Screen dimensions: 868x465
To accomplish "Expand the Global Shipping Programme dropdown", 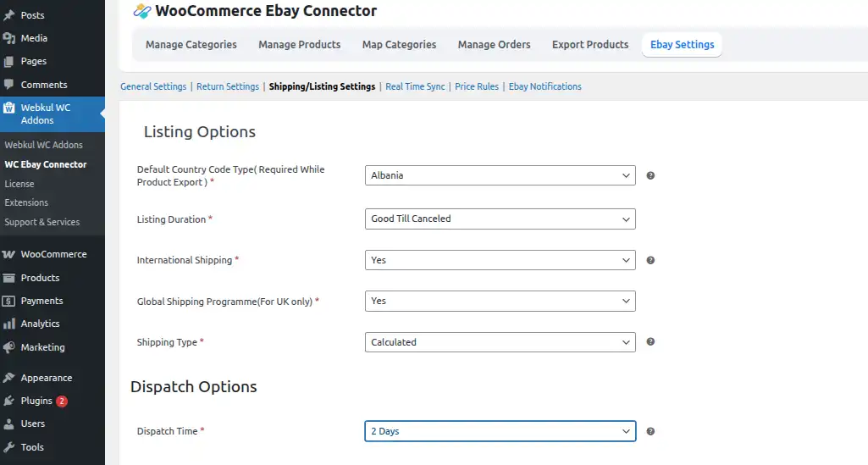I will (x=500, y=301).
